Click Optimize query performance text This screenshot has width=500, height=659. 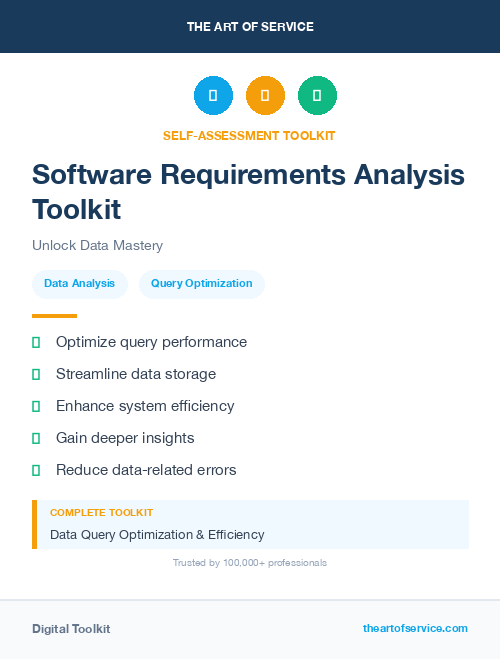(151, 342)
